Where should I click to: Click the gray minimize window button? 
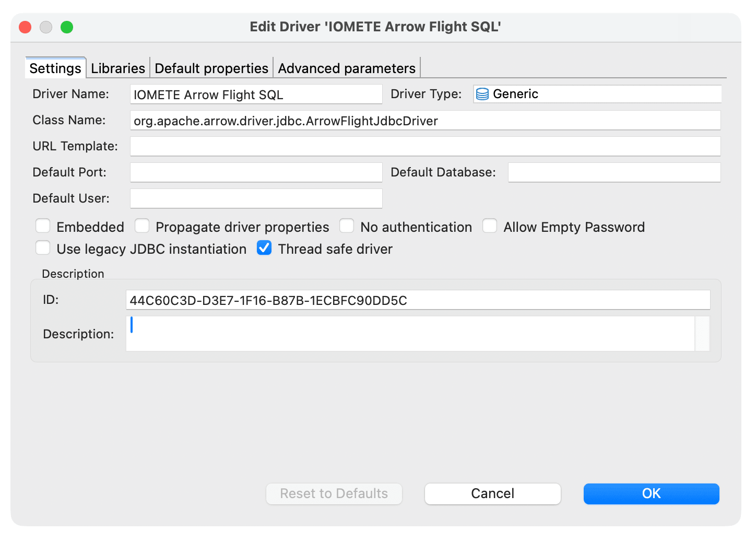46,27
